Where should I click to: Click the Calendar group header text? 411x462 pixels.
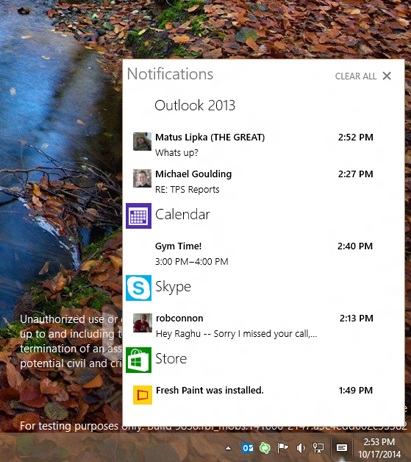(183, 214)
